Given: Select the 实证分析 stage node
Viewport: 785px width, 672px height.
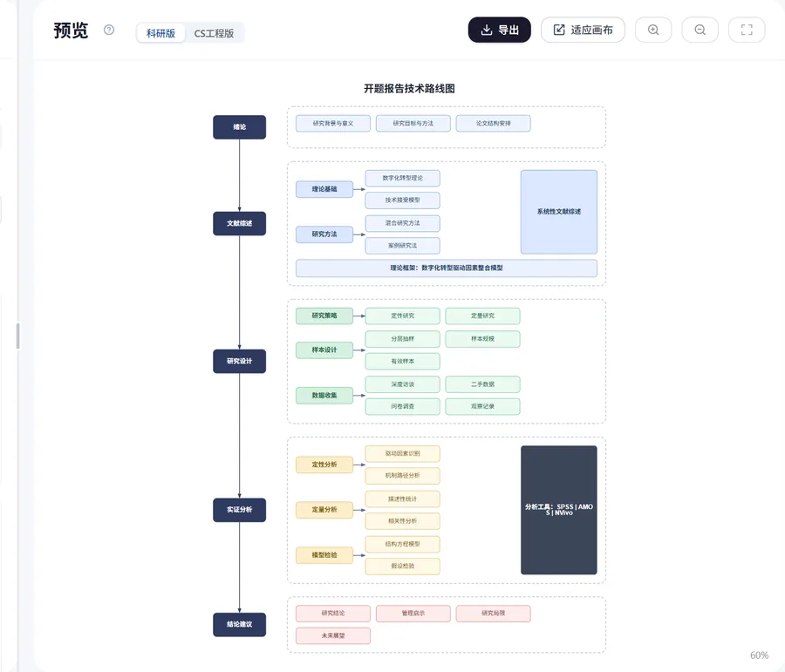Looking at the screenshot, I should coord(239,509).
